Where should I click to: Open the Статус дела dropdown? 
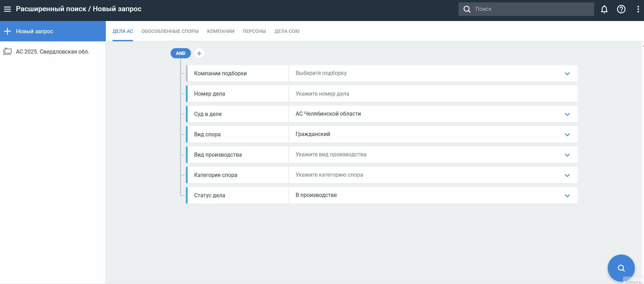(567, 196)
